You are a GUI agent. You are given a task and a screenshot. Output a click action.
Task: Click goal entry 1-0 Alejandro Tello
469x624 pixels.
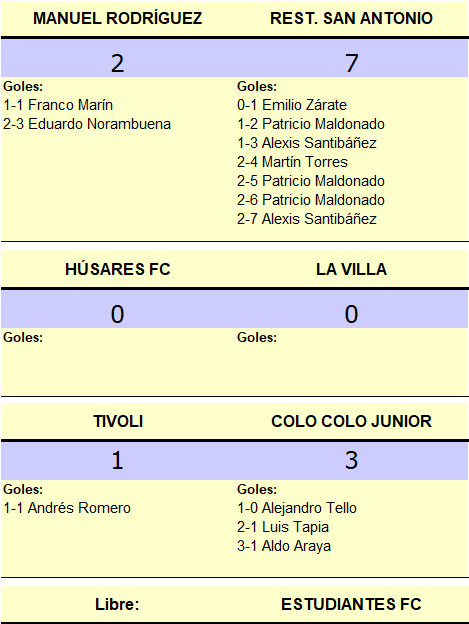297,508
